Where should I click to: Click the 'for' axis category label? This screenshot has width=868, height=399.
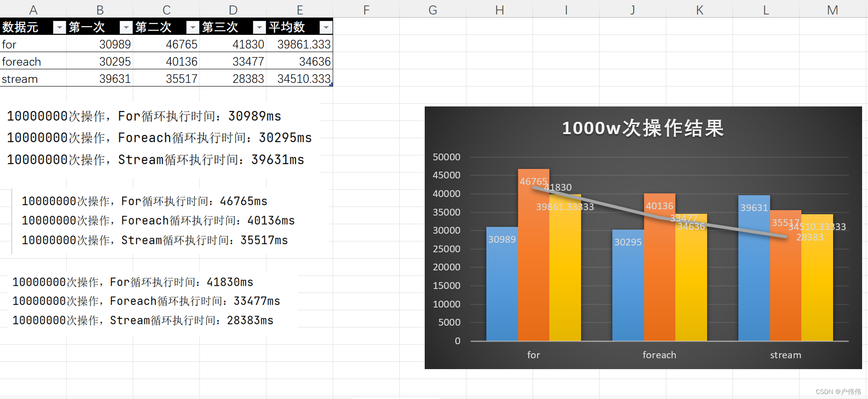click(533, 355)
